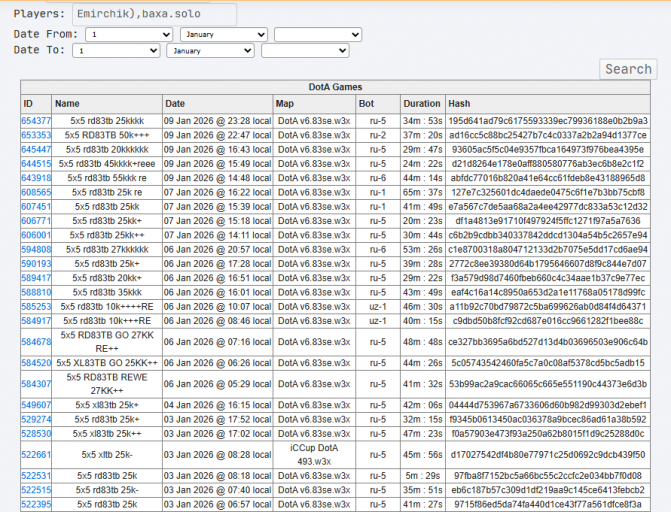Click the DotA Games table title
Image resolution: width=671 pixels, height=512 pixels.
pos(336,87)
